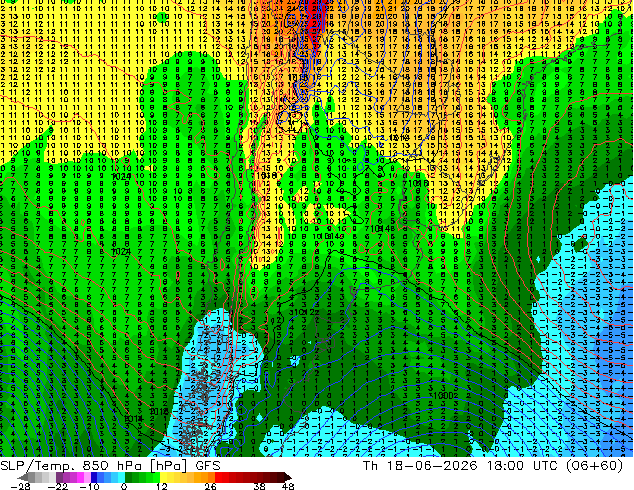This screenshot has width=634, height=490.
Task: Click the 12 label under the color scale
Action: (x=162, y=486)
